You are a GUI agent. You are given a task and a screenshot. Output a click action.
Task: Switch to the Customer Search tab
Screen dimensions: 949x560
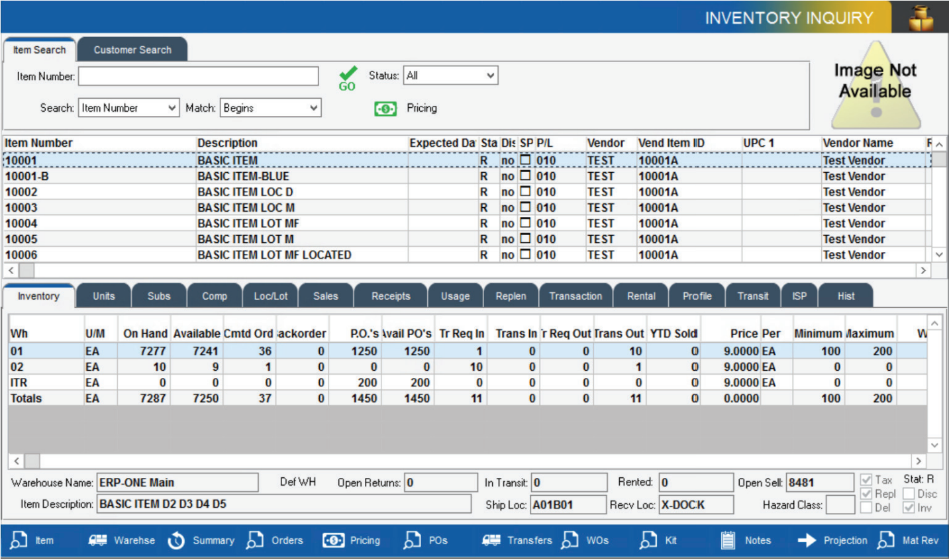pyautogui.click(x=132, y=50)
